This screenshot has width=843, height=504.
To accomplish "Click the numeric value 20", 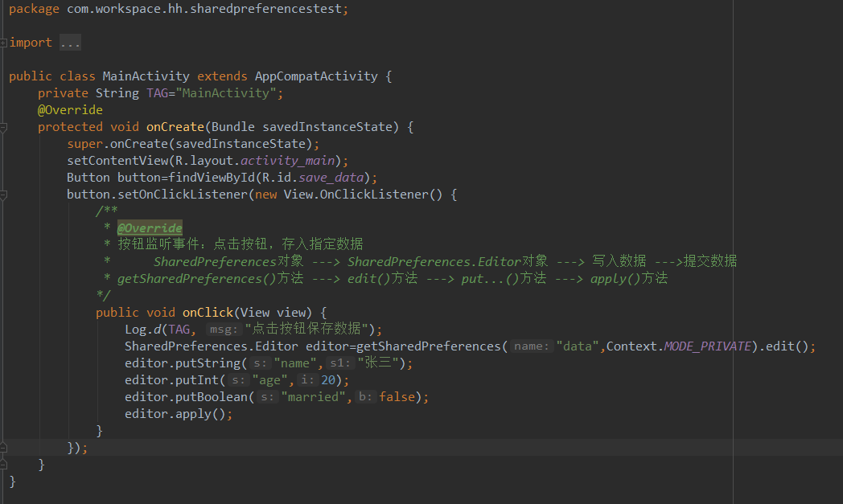I will [x=328, y=380].
